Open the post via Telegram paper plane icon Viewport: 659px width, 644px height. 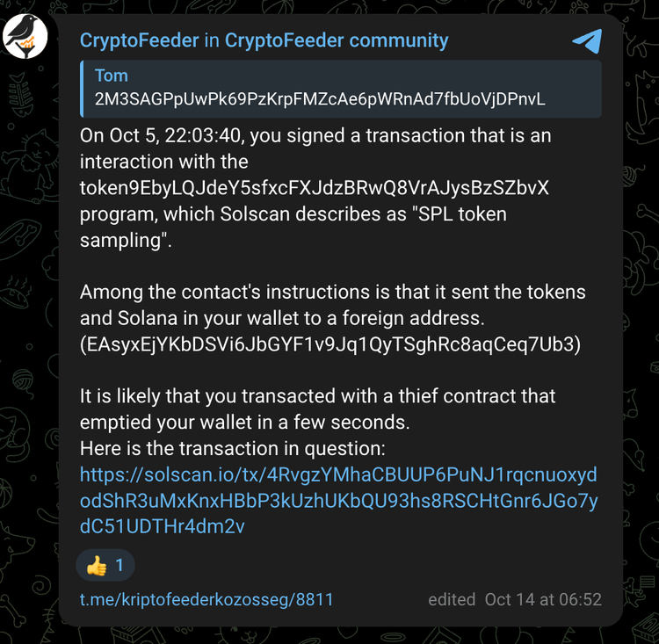(587, 40)
